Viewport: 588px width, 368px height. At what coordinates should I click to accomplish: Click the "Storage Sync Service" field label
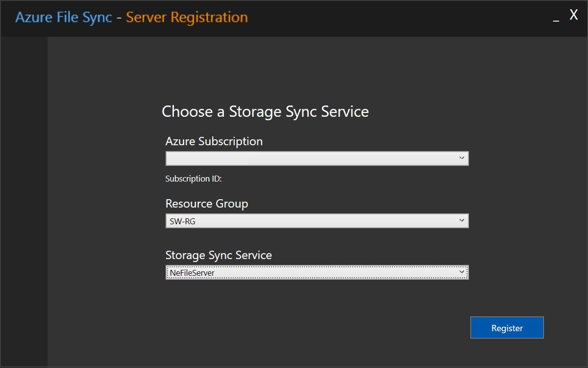coord(219,255)
